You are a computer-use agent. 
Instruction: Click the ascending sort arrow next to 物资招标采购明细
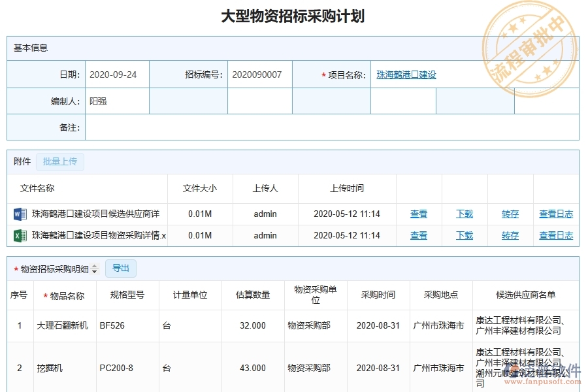93,265
